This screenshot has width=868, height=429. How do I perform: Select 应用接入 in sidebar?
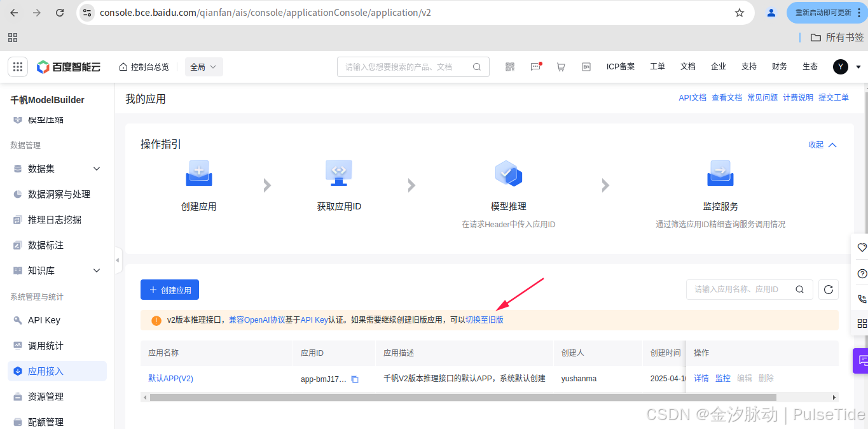click(x=57, y=371)
